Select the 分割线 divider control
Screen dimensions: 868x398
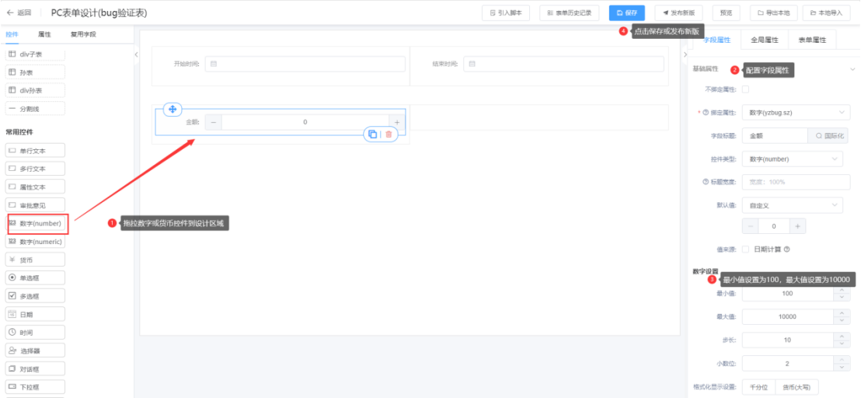(x=36, y=109)
